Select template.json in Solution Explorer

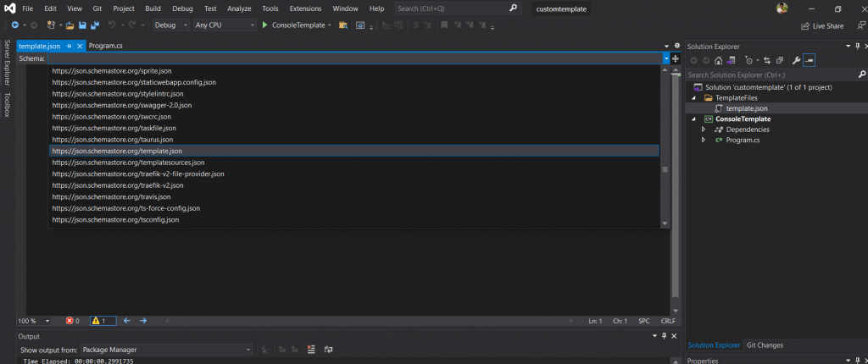747,108
